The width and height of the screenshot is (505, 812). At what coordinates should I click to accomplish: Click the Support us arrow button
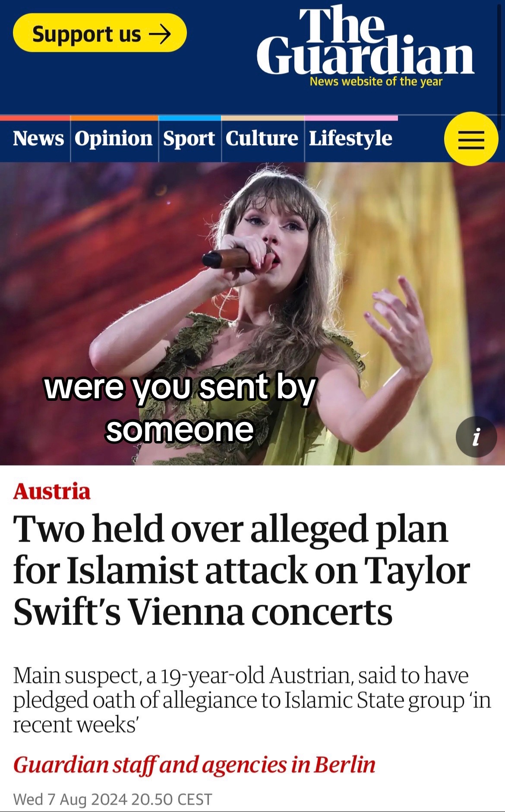100,33
